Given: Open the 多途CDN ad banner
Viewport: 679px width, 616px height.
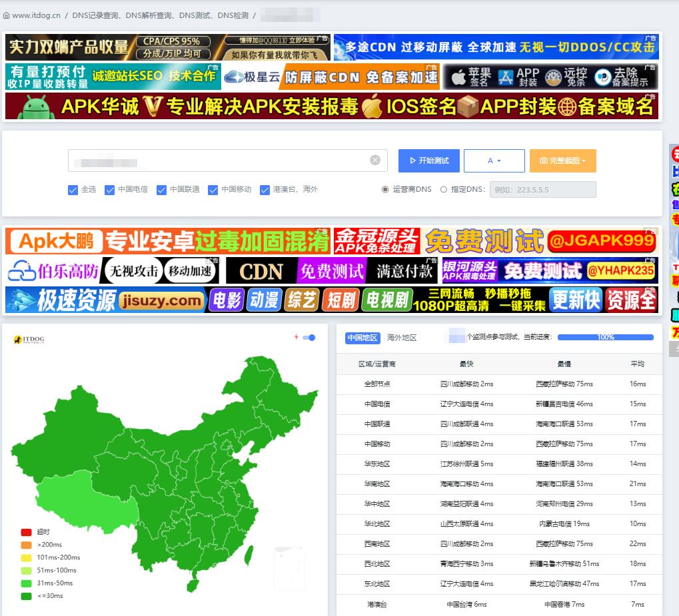Looking at the screenshot, I should point(496,47).
